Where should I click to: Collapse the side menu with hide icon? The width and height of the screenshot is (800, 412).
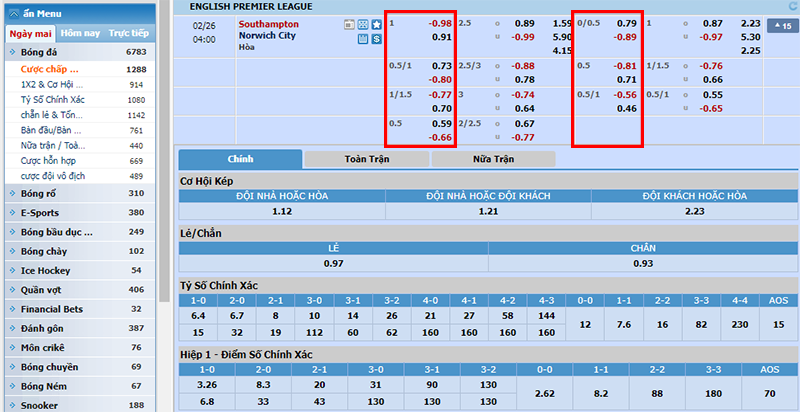(x=11, y=14)
